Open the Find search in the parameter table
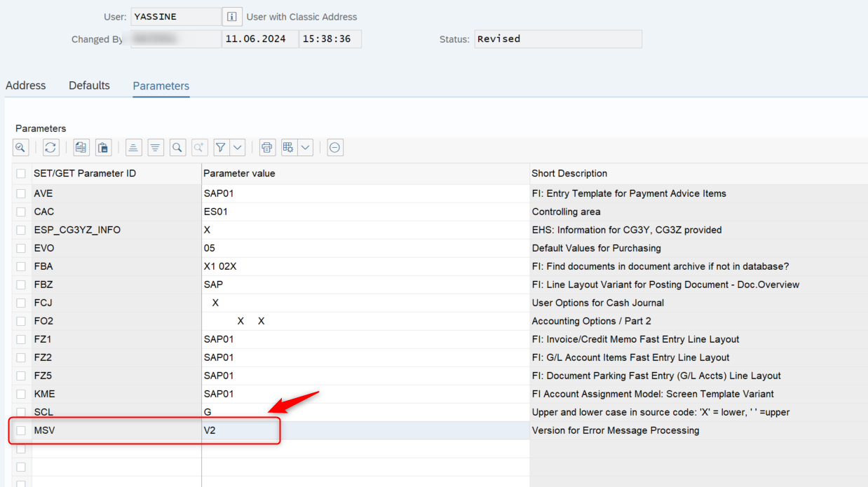Viewport: 868px width, 487px height. click(x=177, y=147)
